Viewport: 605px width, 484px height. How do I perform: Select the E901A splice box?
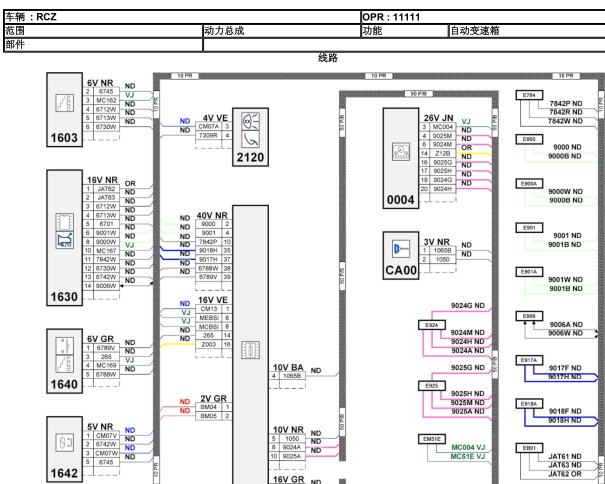(x=529, y=272)
